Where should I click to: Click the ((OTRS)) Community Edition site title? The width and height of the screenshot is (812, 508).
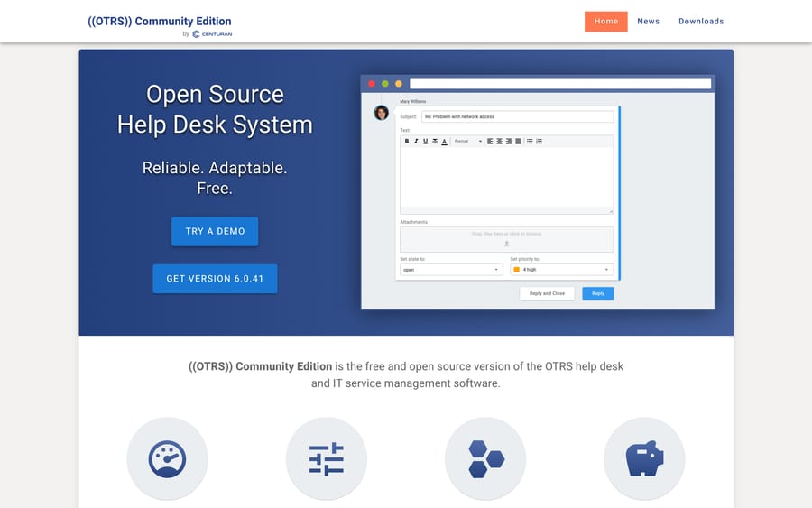pos(160,22)
